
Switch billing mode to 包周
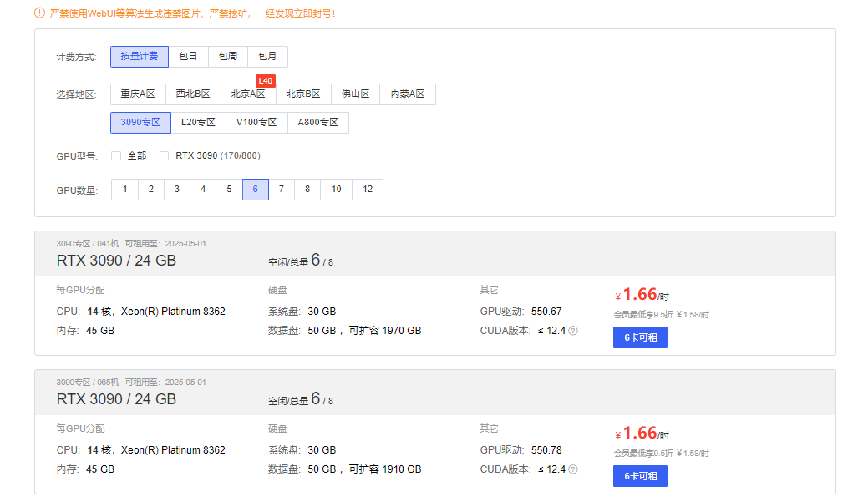coord(228,57)
